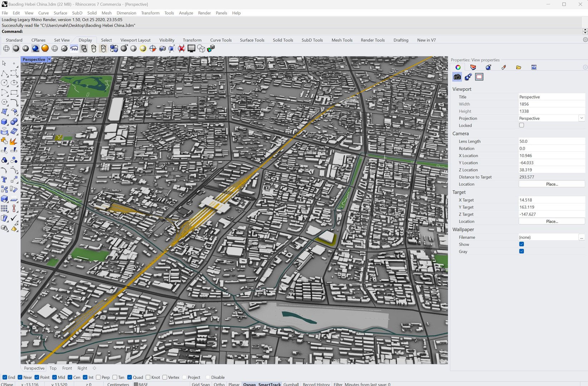Open the blue spheres properties page icon
The height and width of the screenshot is (386, 588).
pyautogui.click(x=468, y=77)
